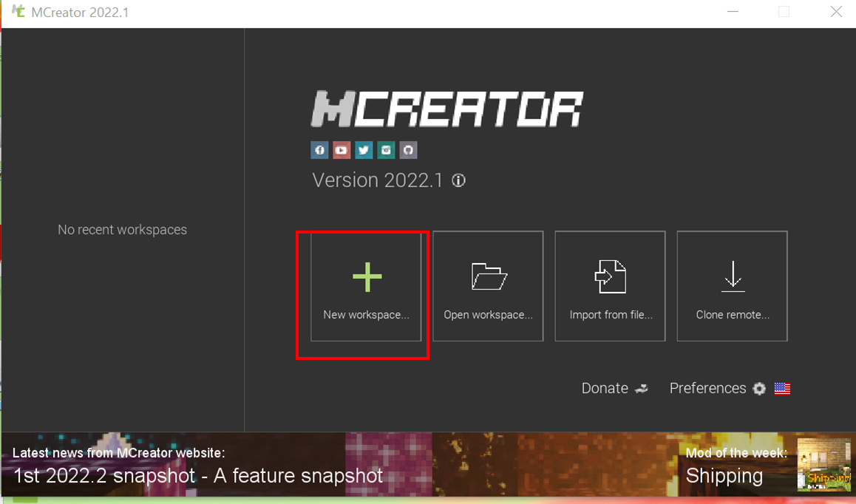Open the Shipping mod of the week link
Screen dimensions: 856x504
pyautogui.click(x=724, y=476)
